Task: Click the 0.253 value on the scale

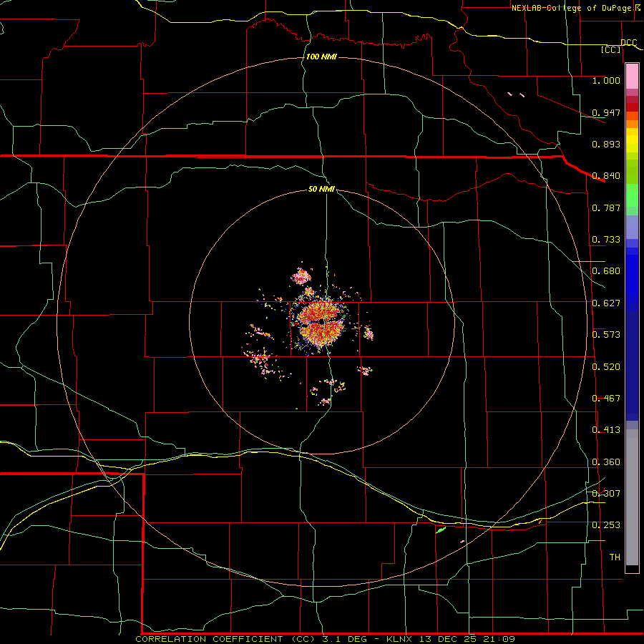Action: pyautogui.click(x=606, y=525)
